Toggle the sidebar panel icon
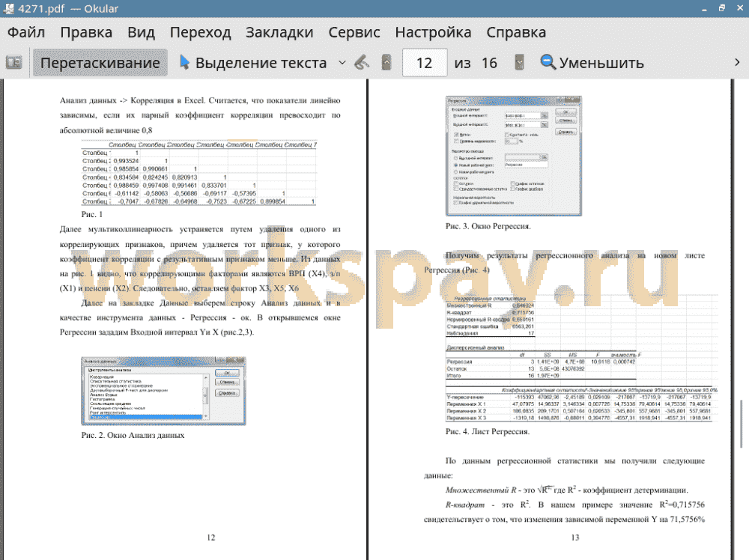 [x=13, y=63]
